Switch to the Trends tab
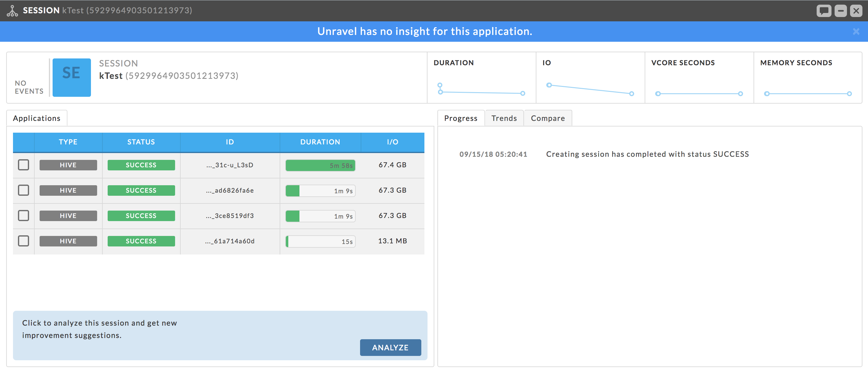Screen dimensions: 868x372 coord(504,118)
